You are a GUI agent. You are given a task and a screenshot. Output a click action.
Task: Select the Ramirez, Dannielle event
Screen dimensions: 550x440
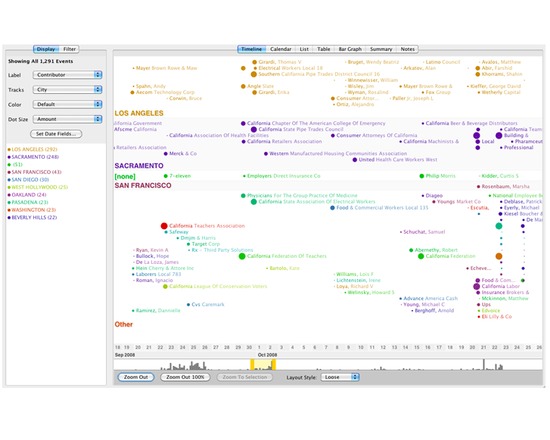pyautogui.click(x=156, y=311)
